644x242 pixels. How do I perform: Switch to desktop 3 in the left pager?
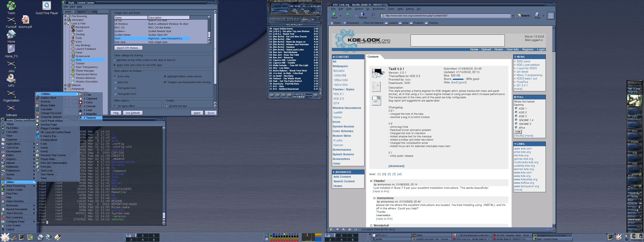point(142,236)
